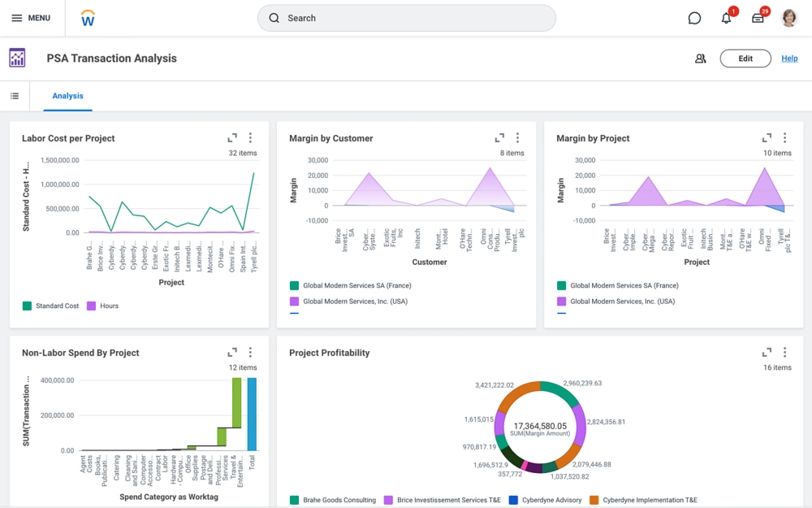Open Margin by Project more options menu

point(784,138)
